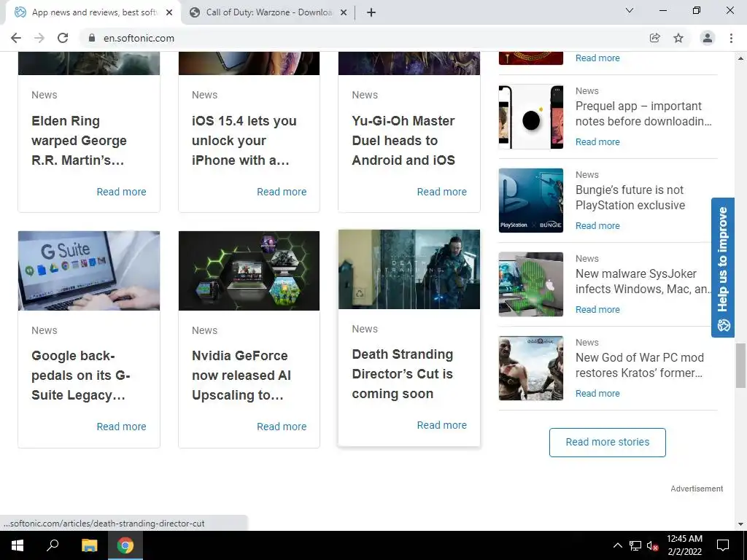Read more under SysJoker malware story
Image resolution: width=747 pixels, height=560 pixels.
coord(597,309)
